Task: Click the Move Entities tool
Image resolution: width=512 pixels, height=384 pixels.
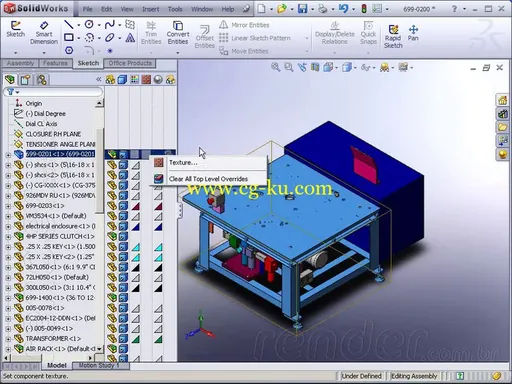Action: coord(244,51)
